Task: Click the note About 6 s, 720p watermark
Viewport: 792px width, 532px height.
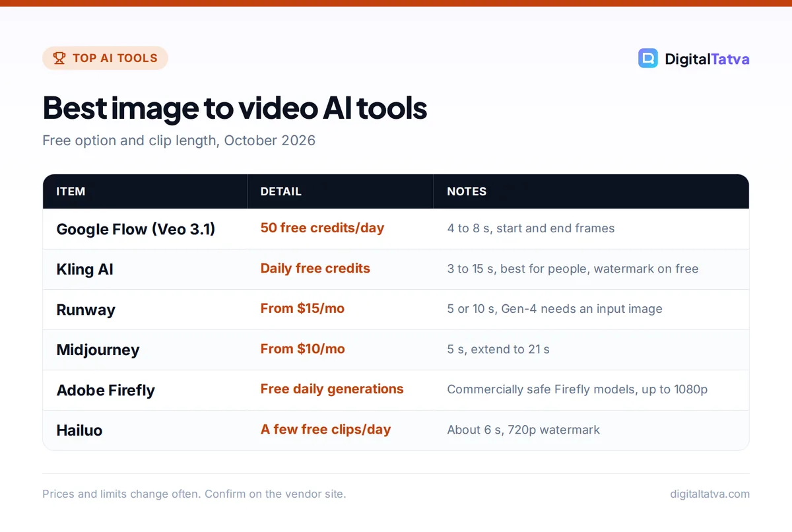Action: pos(523,430)
